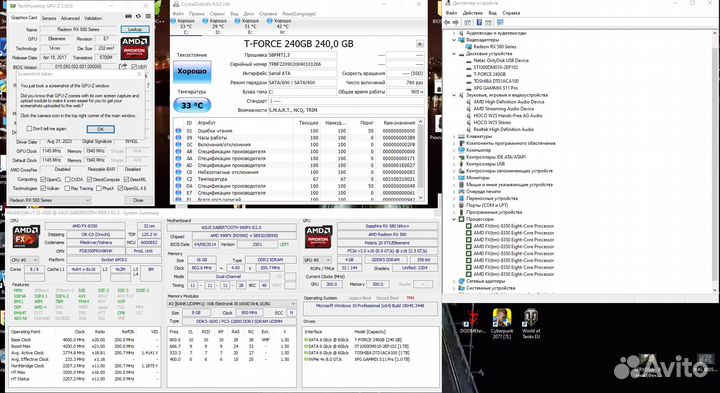Switch to the Sensors tab in GPU-Z
The image size is (720, 393).
click(x=49, y=18)
